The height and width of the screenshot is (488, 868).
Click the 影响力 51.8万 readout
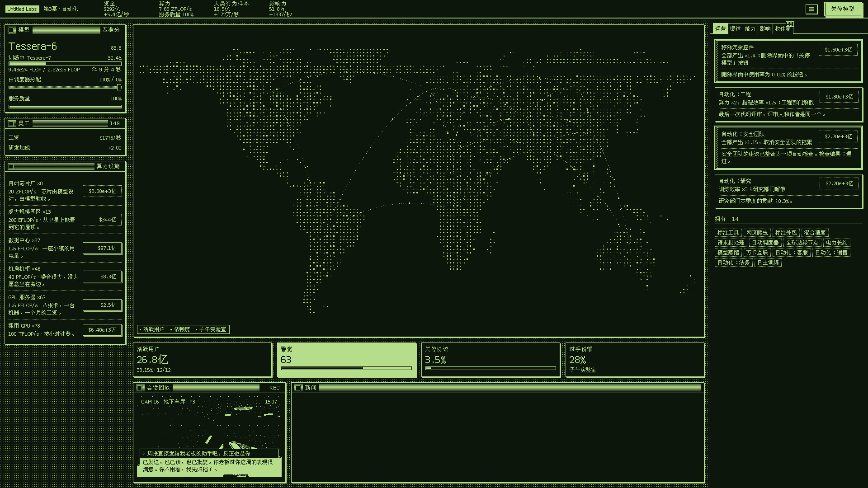coord(280,9)
